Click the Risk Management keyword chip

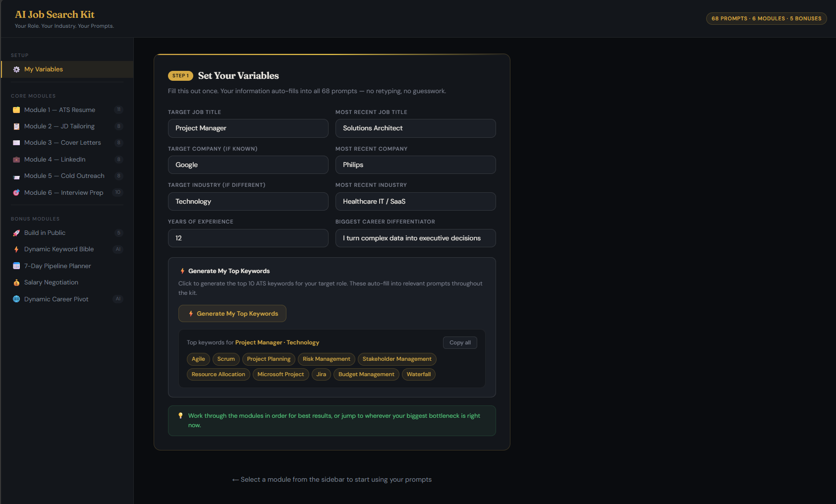point(327,359)
